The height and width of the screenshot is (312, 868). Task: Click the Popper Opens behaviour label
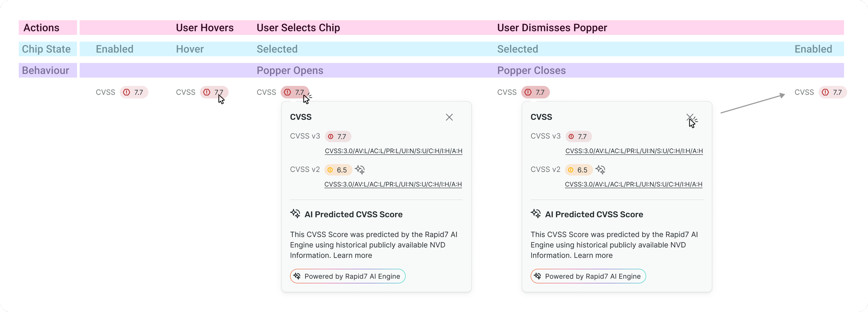click(290, 71)
